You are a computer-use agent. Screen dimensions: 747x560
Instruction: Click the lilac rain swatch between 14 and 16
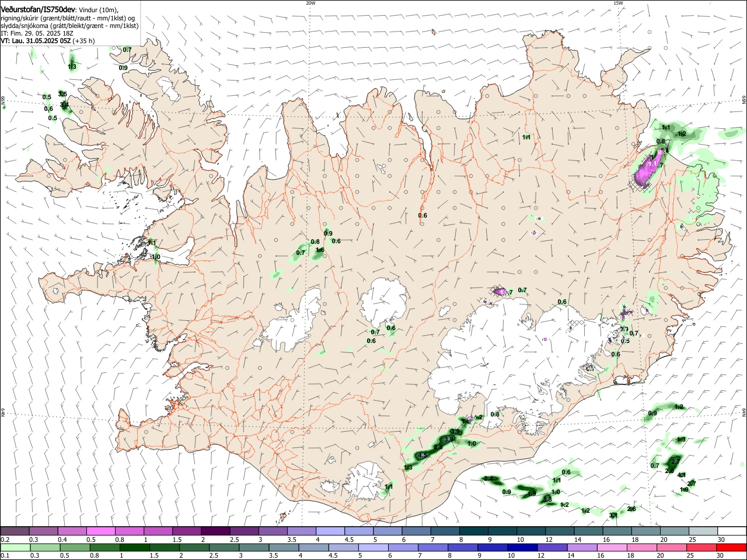pos(581,548)
